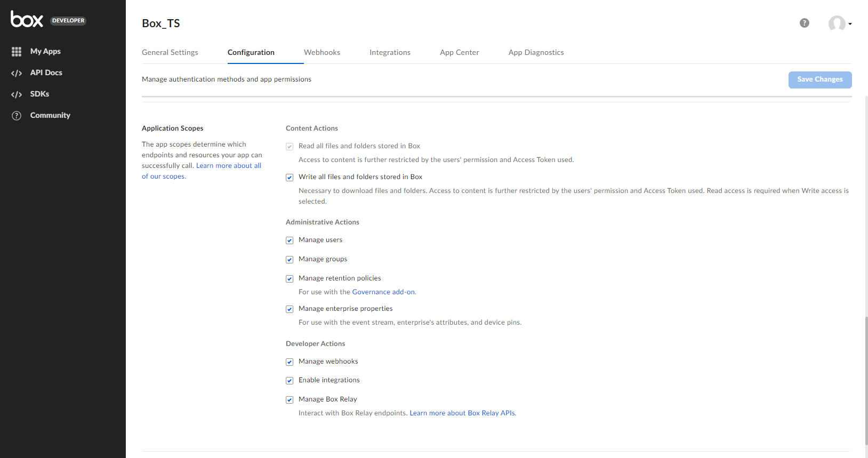Click the My Apps grid icon
The image size is (868, 458).
tap(17, 52)
